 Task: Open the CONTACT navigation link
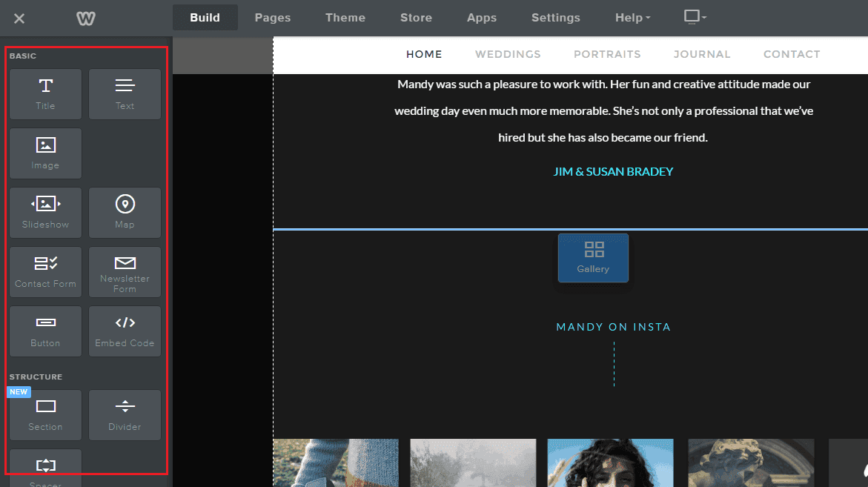click(792, 54)
